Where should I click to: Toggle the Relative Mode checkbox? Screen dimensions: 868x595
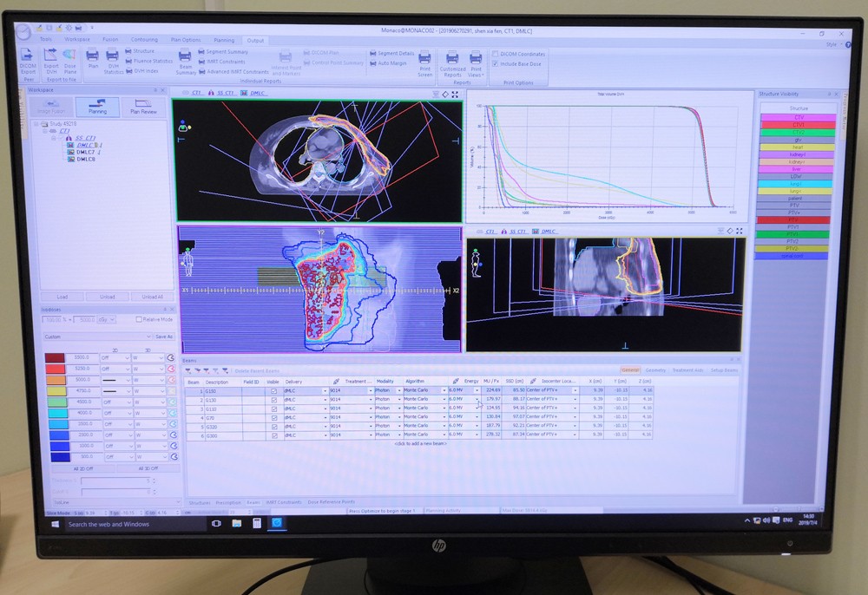[138, 319]
